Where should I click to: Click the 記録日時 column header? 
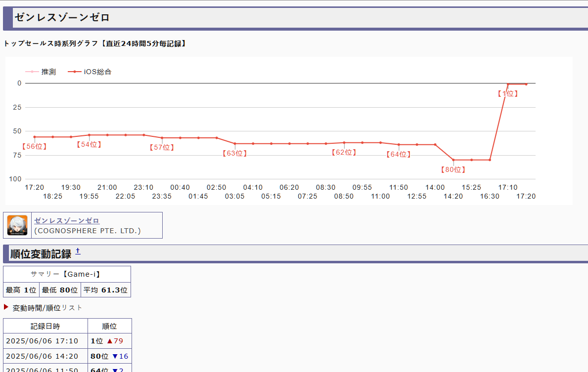coord(45,326)
